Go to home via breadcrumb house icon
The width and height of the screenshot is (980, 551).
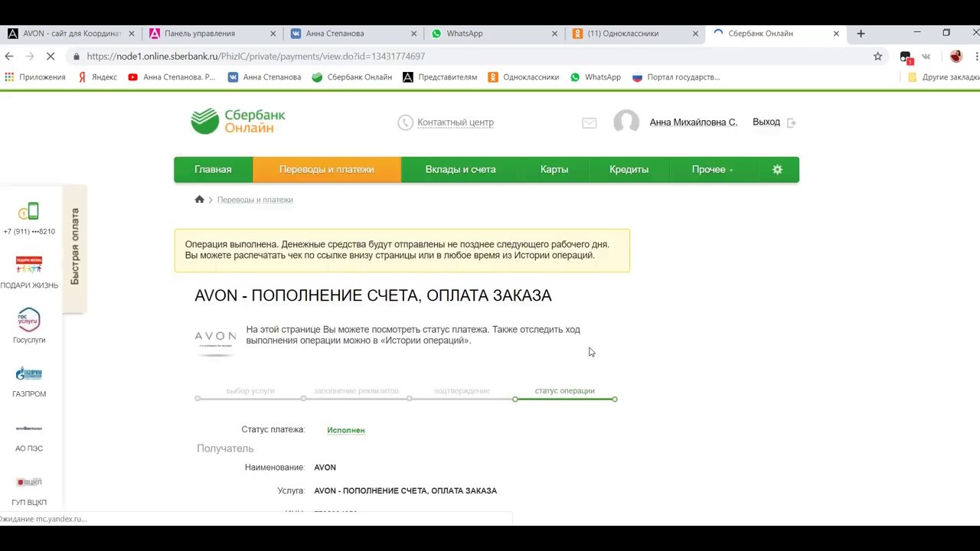(199, 199)
